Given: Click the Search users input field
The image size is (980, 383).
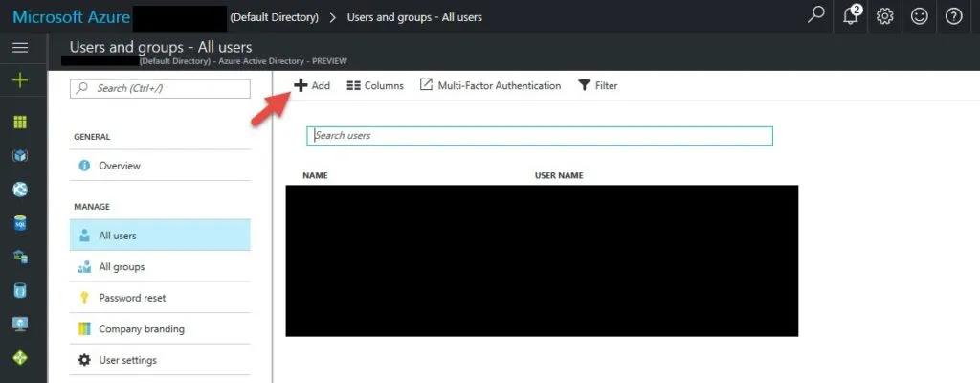Looking at the screenshot, I should [539, 136].
